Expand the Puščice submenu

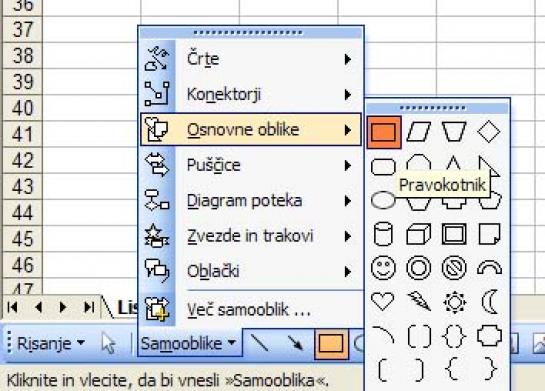tap(251, 165)
